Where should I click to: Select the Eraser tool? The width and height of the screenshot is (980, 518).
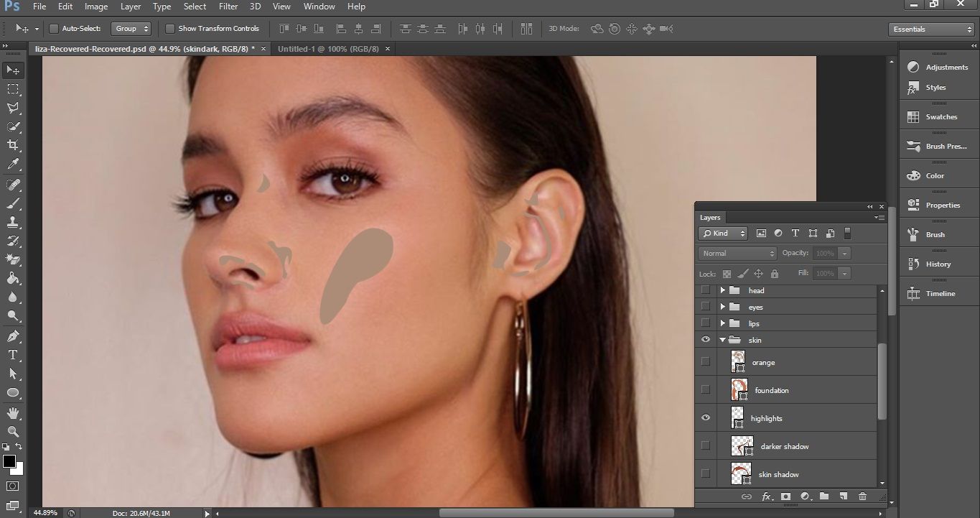13,259
